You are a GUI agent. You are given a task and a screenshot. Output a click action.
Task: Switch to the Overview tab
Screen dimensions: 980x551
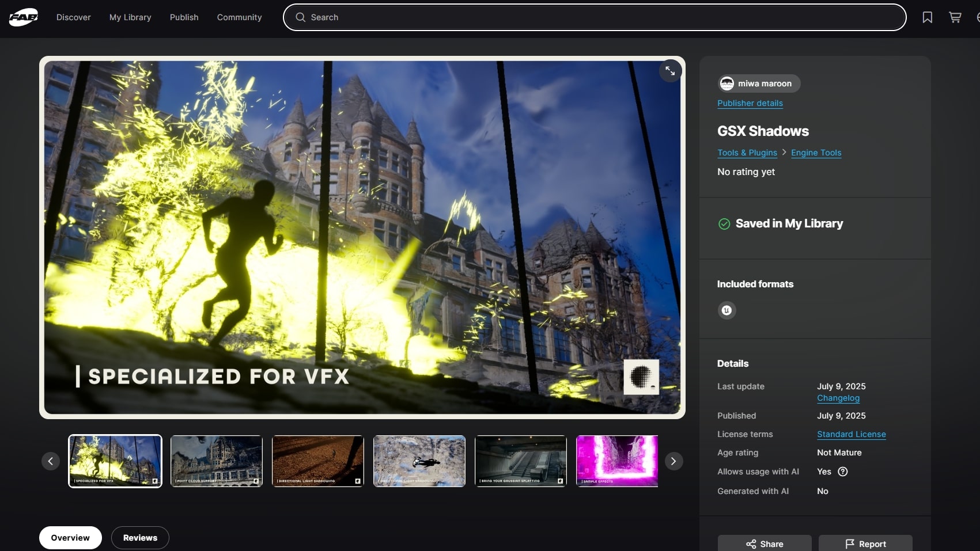70,538
